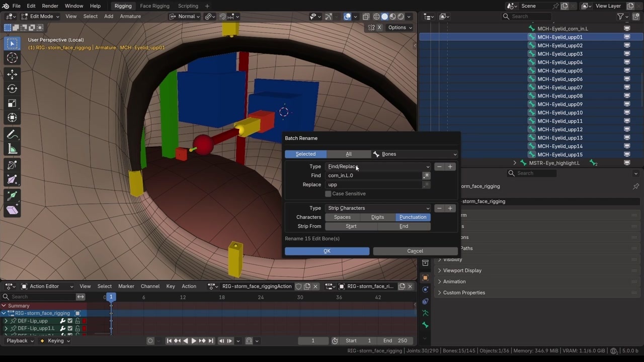Activate the Annotate pencil tool
This screenshot has height=362, width=644.
(12, 135)
